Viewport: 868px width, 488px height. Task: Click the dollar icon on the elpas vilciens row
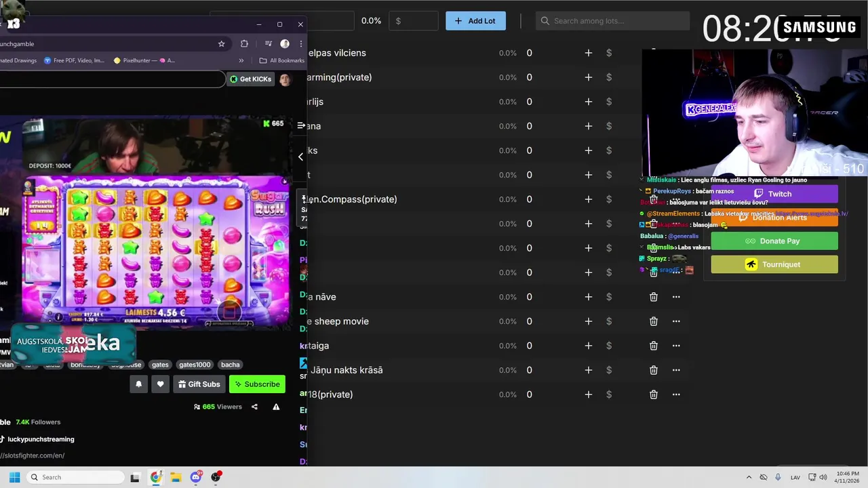(x=609, y=53)
